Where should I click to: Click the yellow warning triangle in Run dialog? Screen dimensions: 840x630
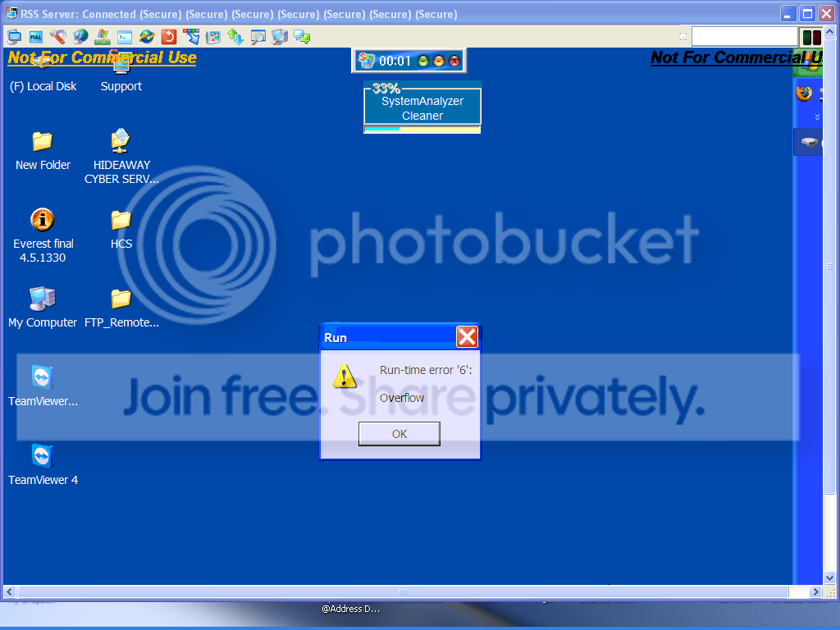[x=344, y=376]
